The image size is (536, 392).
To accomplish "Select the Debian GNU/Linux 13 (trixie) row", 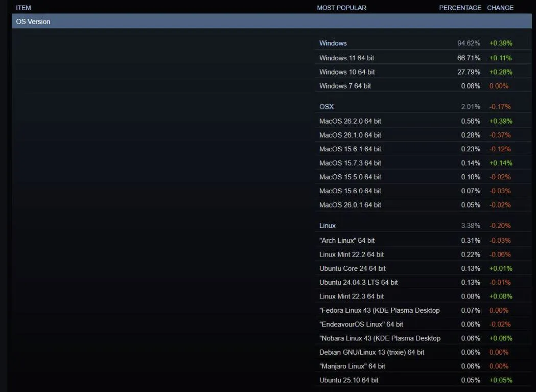I will (x=423, y=352).
